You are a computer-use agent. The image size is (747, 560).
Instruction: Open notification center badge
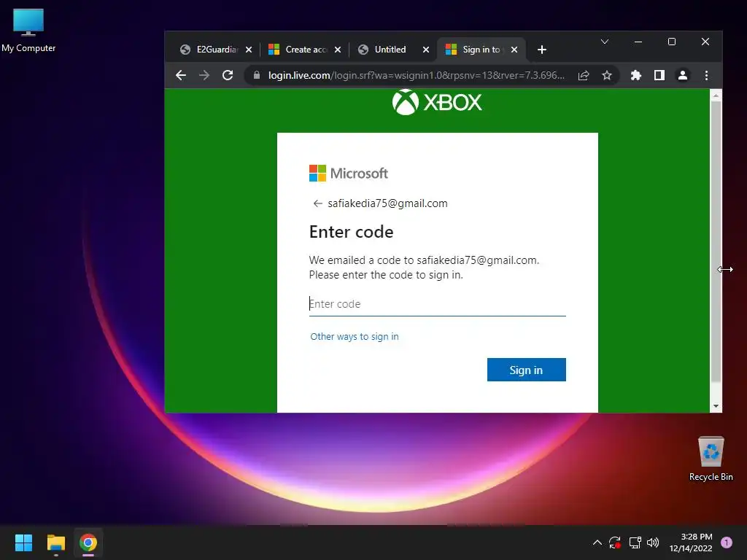[727, 542]
